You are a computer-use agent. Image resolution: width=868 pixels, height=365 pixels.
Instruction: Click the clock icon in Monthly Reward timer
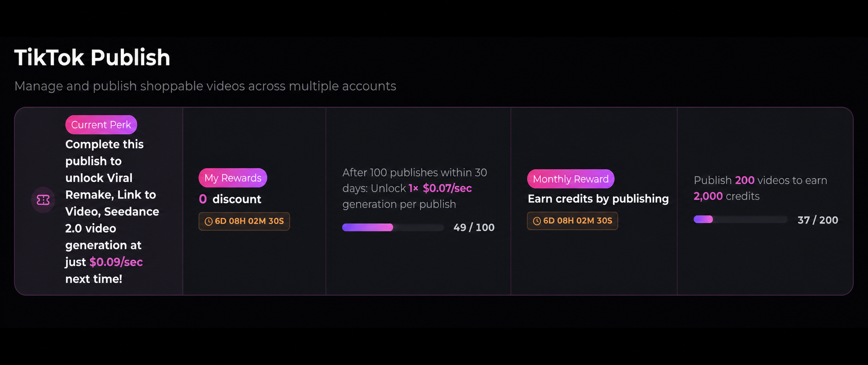tap(537, 221)
